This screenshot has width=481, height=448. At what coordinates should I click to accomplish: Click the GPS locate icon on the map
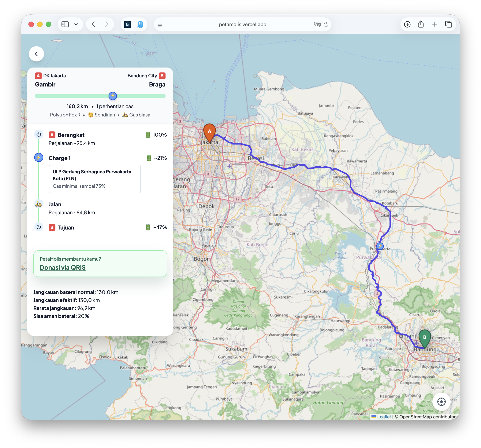pos(441,402)
